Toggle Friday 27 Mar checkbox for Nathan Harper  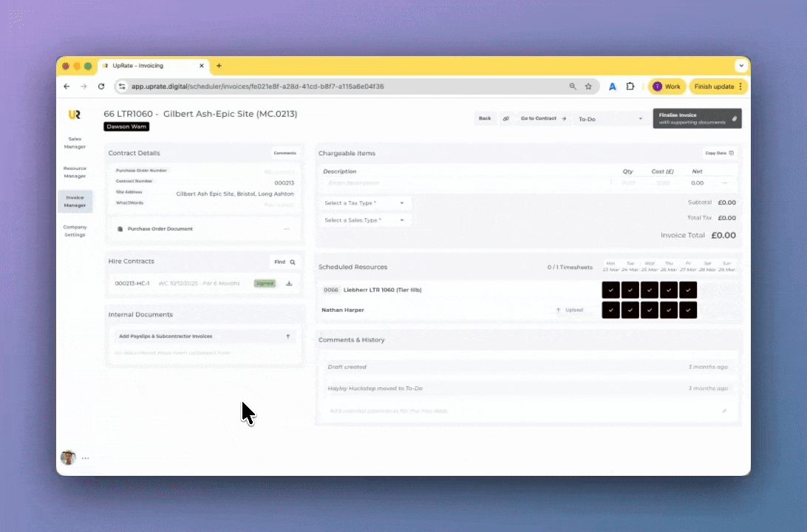[x=687, y=310]
